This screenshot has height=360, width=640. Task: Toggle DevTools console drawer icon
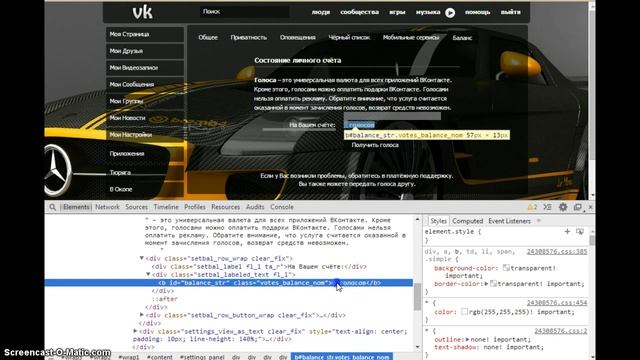pos(547,207)
